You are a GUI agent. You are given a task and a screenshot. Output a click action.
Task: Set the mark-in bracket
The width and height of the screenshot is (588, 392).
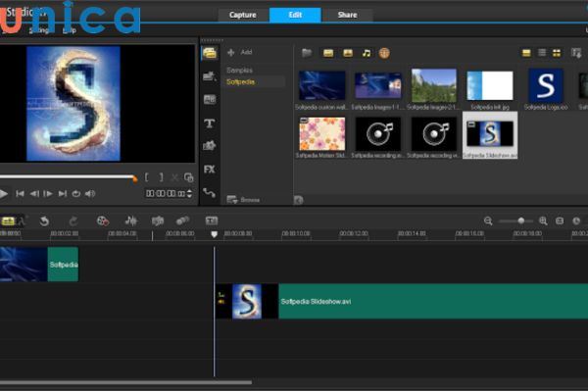pos(147,177)
